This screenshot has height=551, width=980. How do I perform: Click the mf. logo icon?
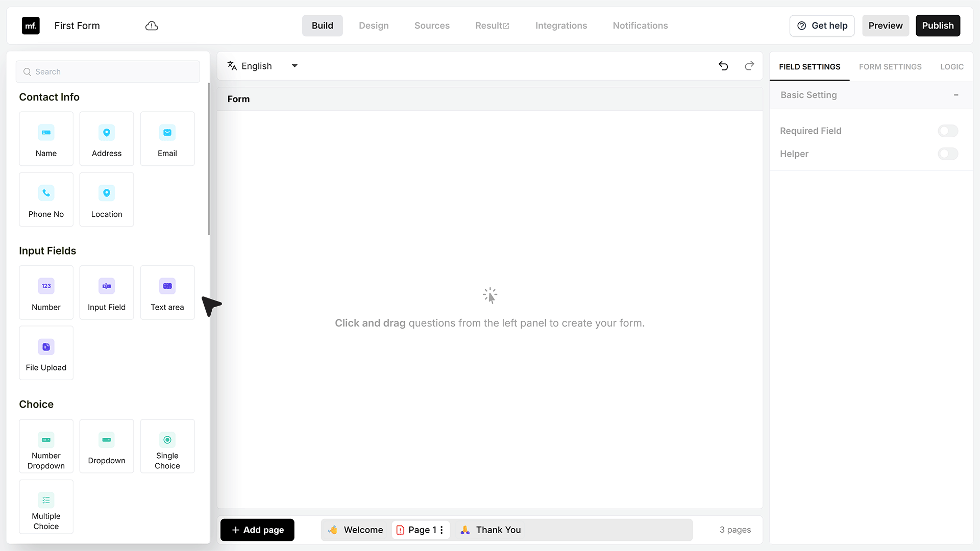pos(31,26)
